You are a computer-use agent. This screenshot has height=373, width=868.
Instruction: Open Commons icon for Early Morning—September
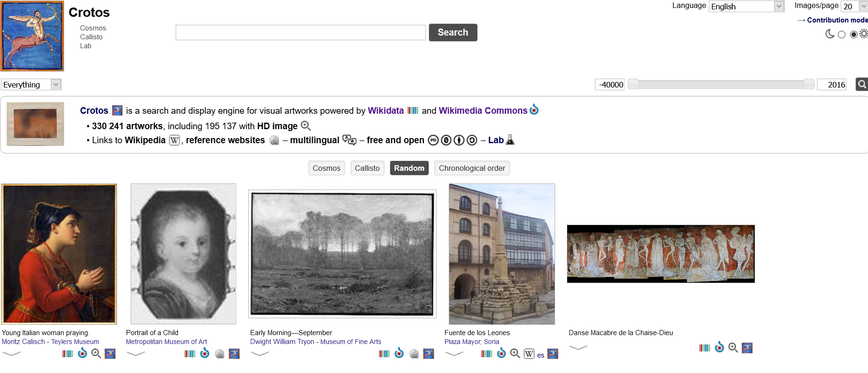(x=399, y=353)
